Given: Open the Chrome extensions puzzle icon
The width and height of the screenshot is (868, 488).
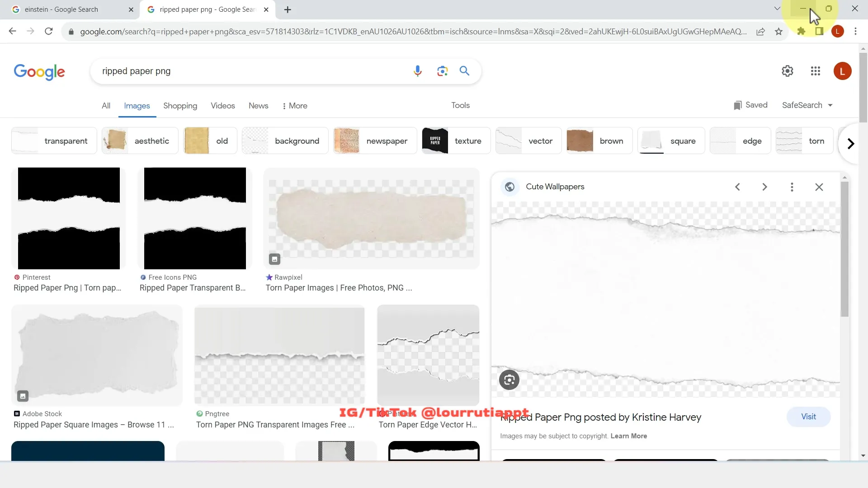Looking at the screenshot, I should click(801, 31).
